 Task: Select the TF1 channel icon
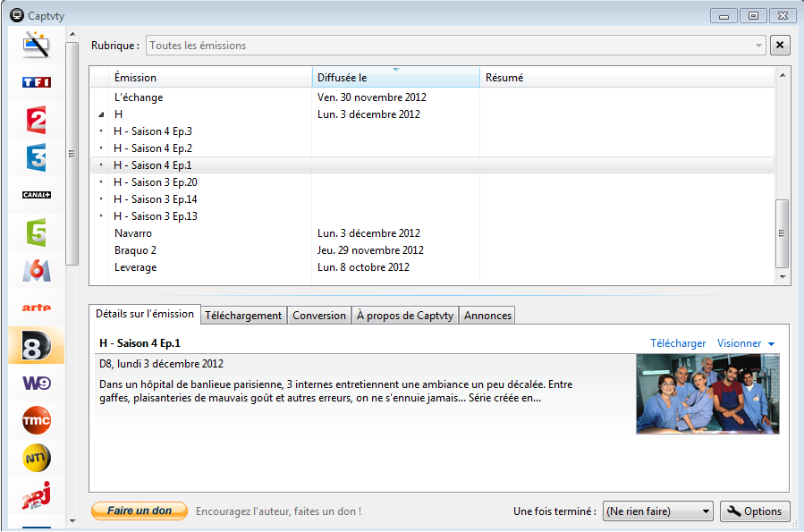point(37,82)
